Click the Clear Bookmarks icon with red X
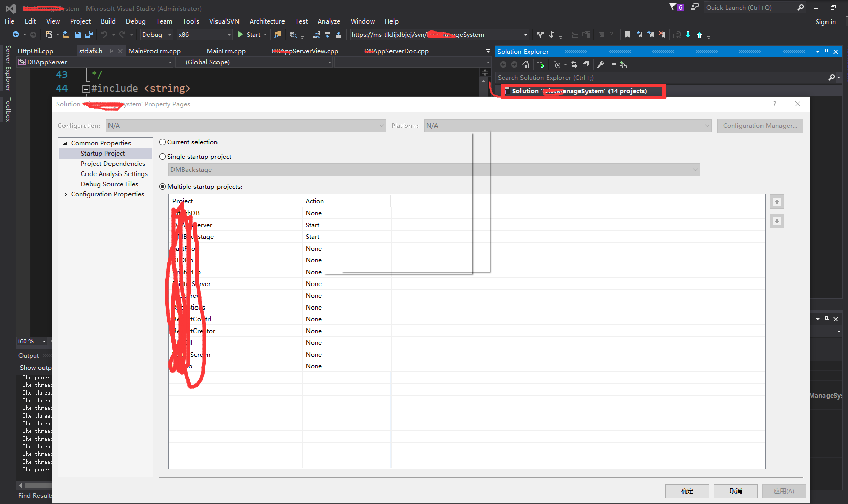Screen dimensions: 848x504 (x=662, y=35)
